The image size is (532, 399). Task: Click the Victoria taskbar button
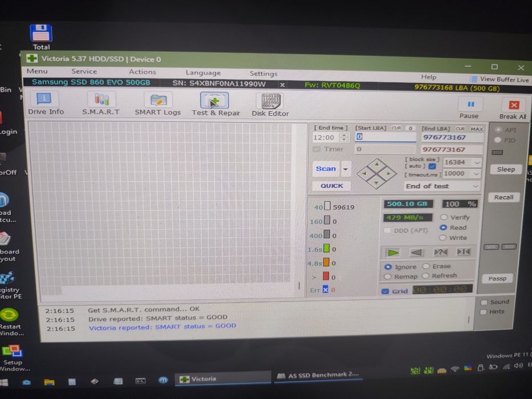223,378
